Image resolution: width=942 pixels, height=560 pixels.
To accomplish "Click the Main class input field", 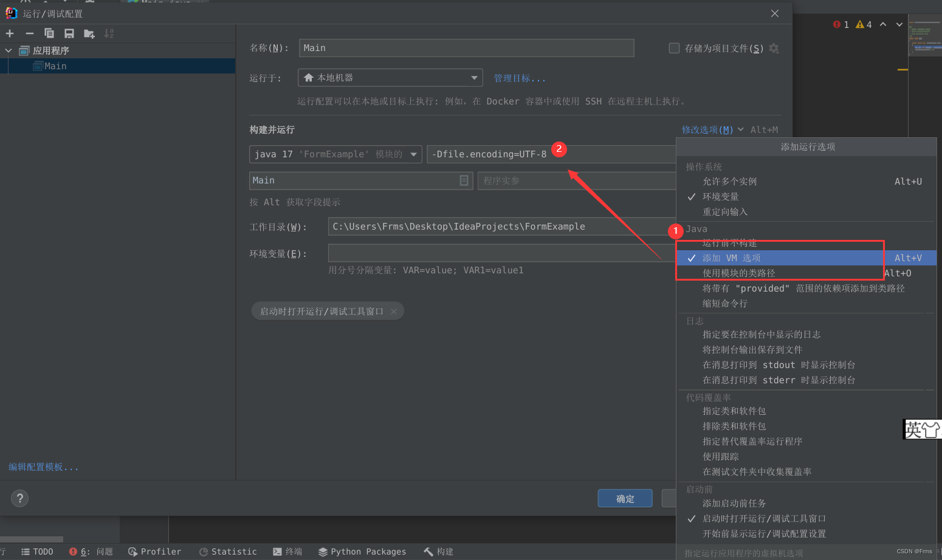I will pyautogui.click(x=361, y=180).
